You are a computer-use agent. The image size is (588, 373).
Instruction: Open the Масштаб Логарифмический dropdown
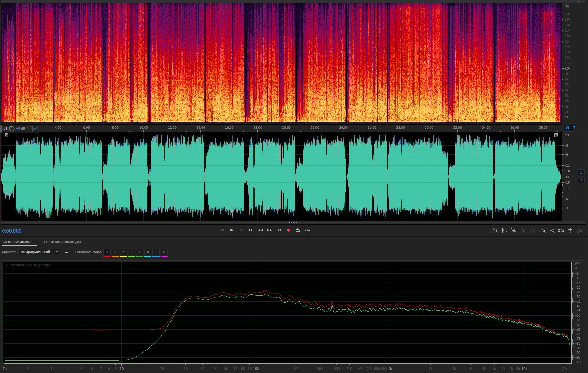(x=39, y=252)
